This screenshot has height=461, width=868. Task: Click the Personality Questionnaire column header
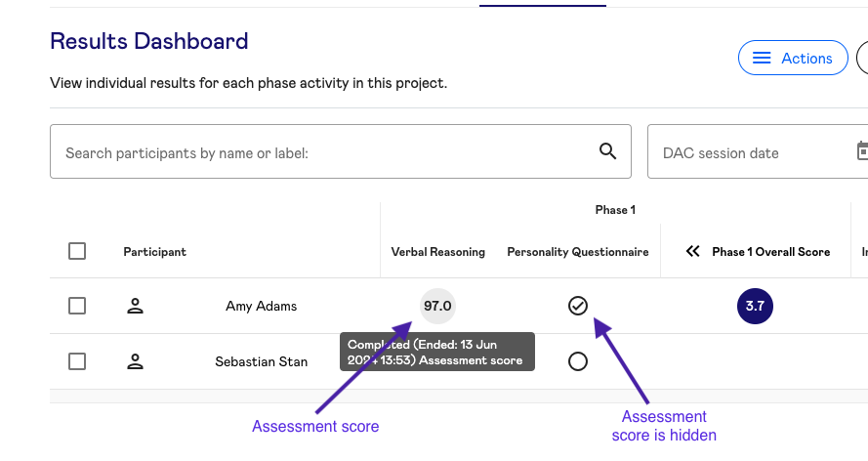pos(578,252)
